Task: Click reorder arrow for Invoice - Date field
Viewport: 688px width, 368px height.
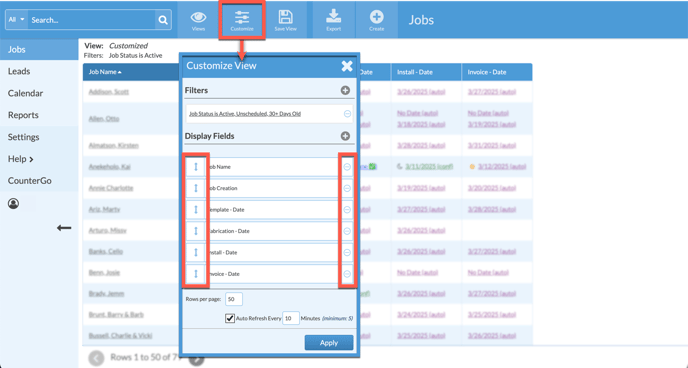Action: pos(196,274)
